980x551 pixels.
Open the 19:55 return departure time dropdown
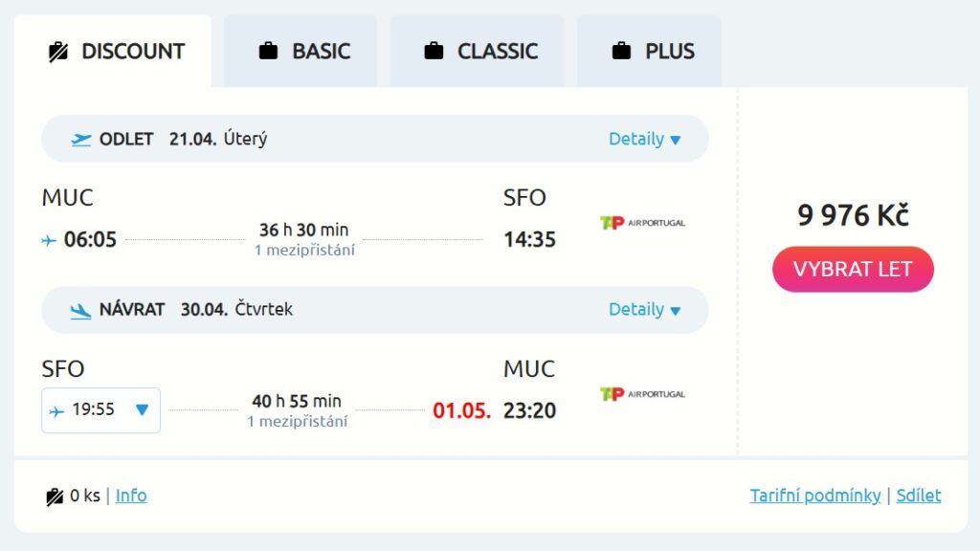pyautogui.click(x=100, y=410)
